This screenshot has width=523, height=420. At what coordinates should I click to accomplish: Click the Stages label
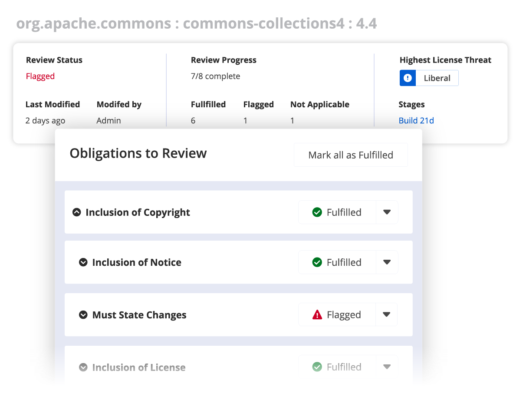point(411,105)
